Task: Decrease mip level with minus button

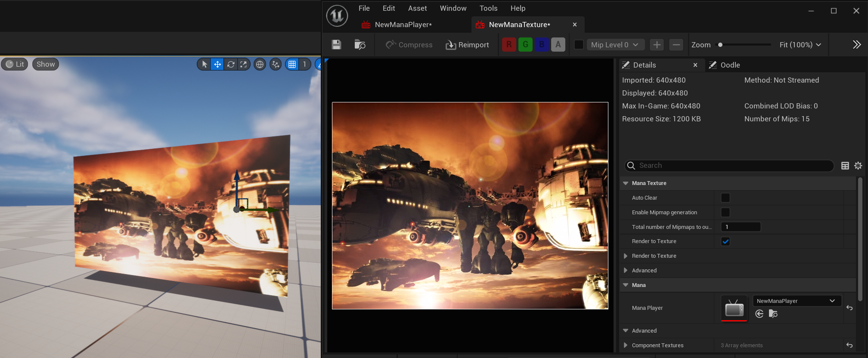Action: pos(676,45)
